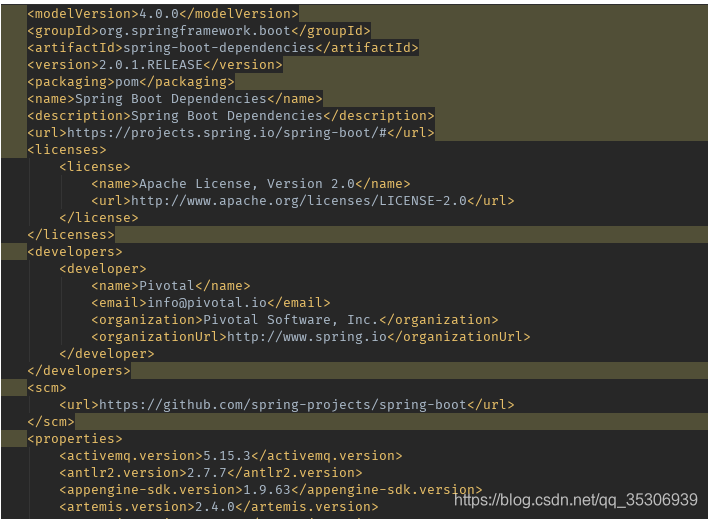Click the modelVersion 4.0.0 line
Screen dimensions: 708x519
[163, 14]
